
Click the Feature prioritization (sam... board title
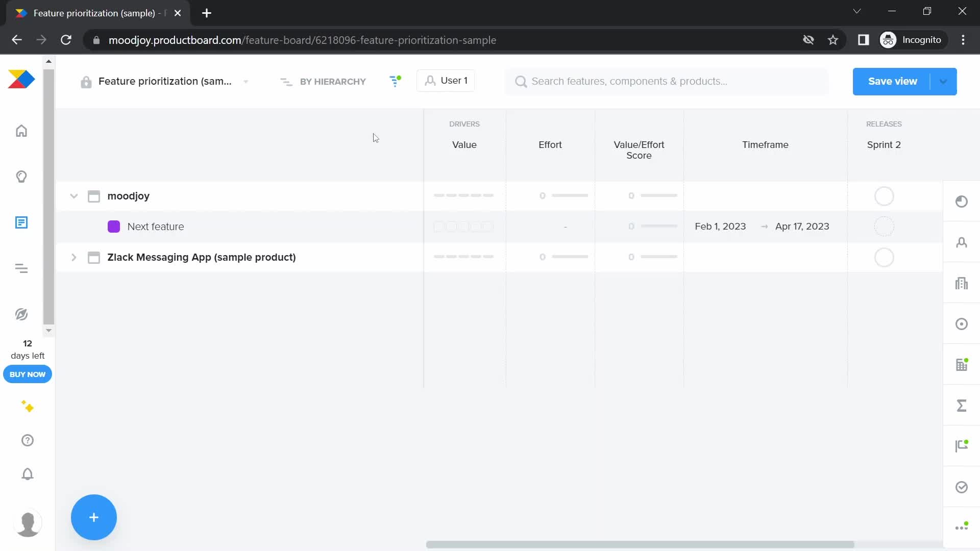point(165,82)
